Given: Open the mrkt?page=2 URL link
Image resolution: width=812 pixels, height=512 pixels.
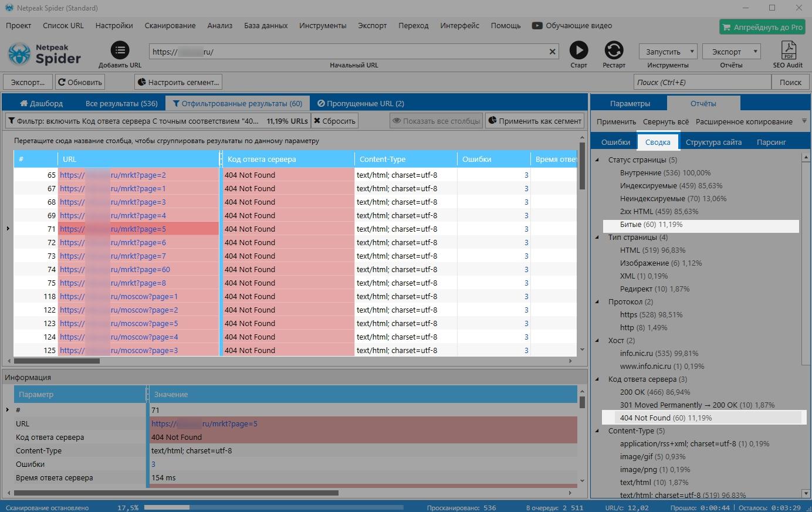Looking at the screenshot, I should (x=113, y=175).
